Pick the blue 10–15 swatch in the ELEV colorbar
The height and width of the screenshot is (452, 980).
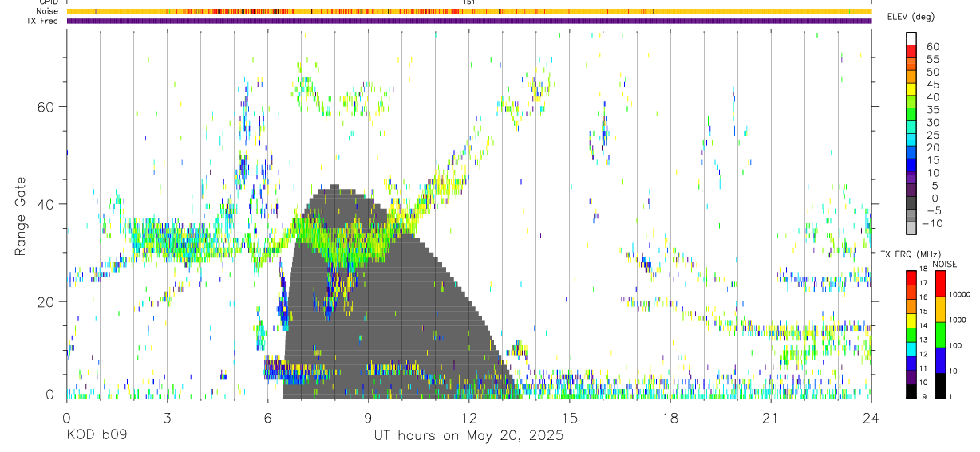(911, 166)
